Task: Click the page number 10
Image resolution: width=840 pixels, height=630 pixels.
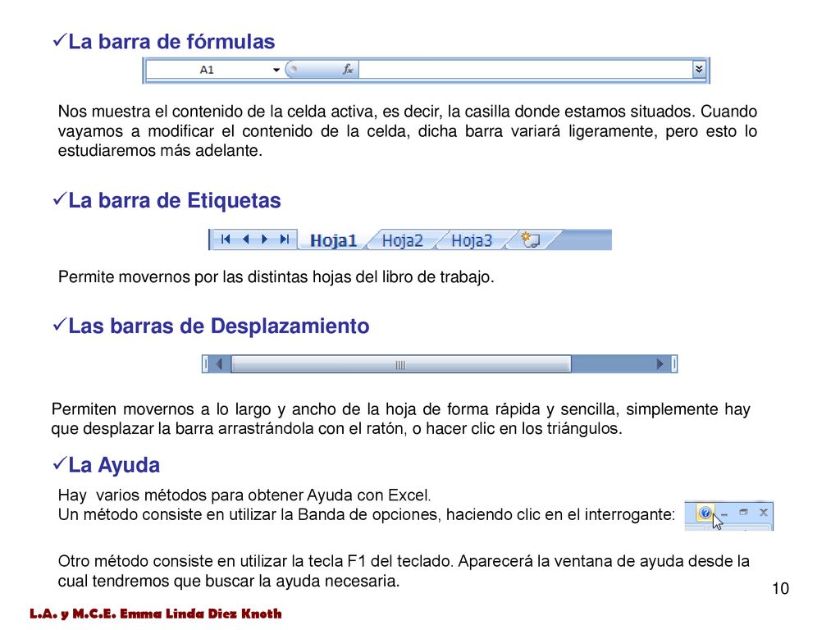Action: pyautogui.click(x=781, y=588)
